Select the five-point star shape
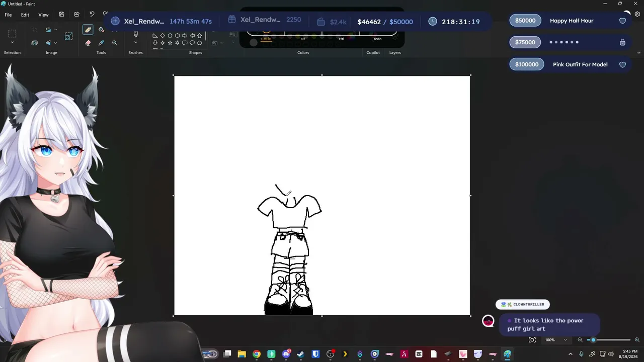644x362 pixels. click(170, 43)
